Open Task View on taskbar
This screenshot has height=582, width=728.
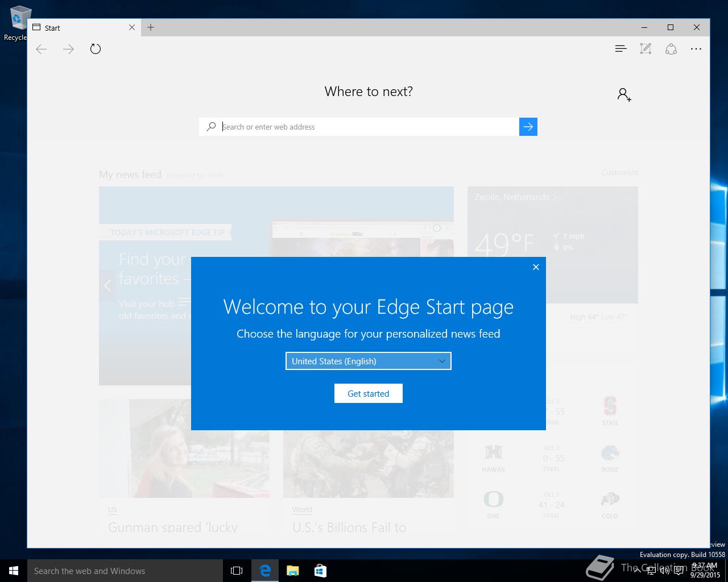pos(237,571)
